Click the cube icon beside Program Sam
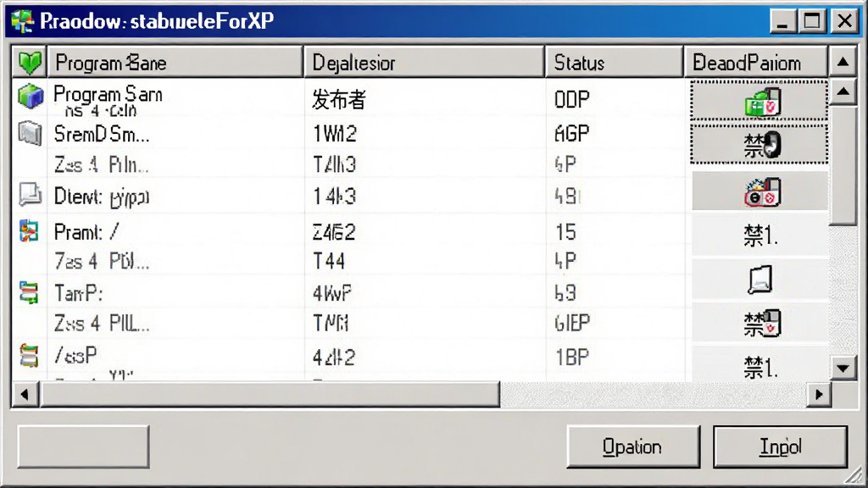 (x=31, y=97)
